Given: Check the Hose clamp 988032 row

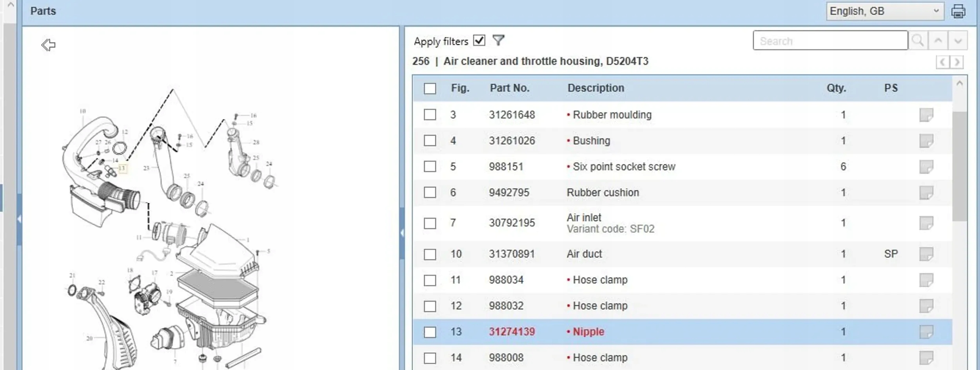Looking at the screenshot, I should point(430,306).
